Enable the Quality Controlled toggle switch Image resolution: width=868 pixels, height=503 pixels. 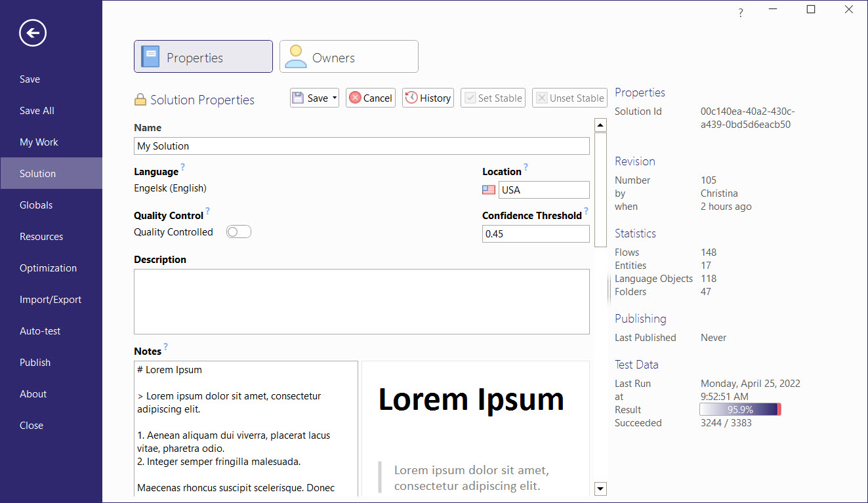238,231
